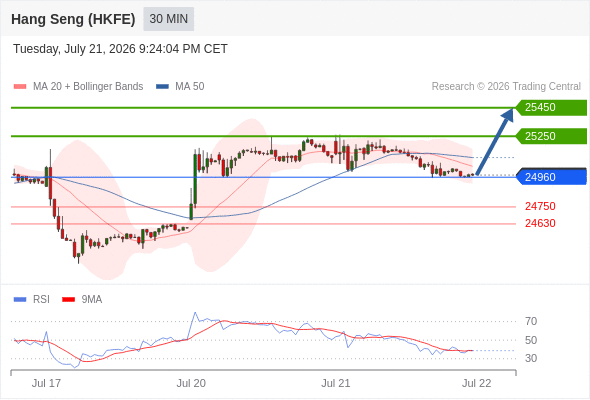This screenshot has height=400, width=590.
Task: Click the Jul 17 date axis label
Action: [46, 383]
